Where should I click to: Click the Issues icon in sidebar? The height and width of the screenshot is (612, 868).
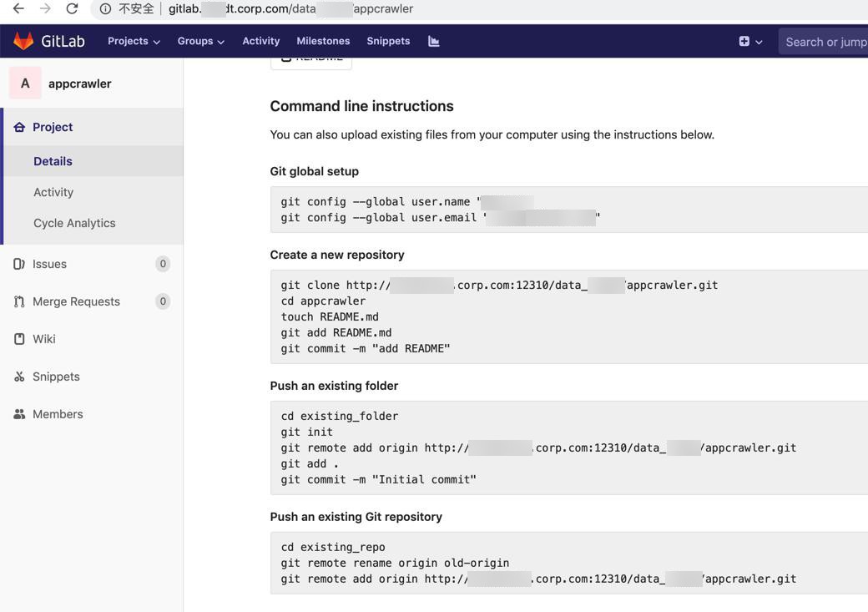(19, 264)
